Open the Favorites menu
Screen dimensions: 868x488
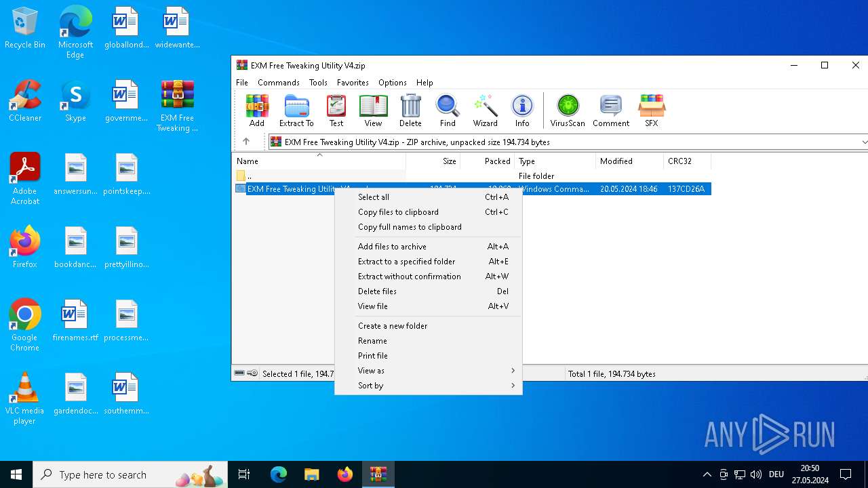353,83
